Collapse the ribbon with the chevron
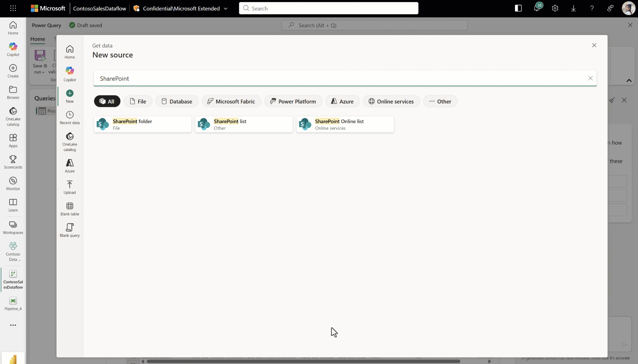 coord(629,81)
